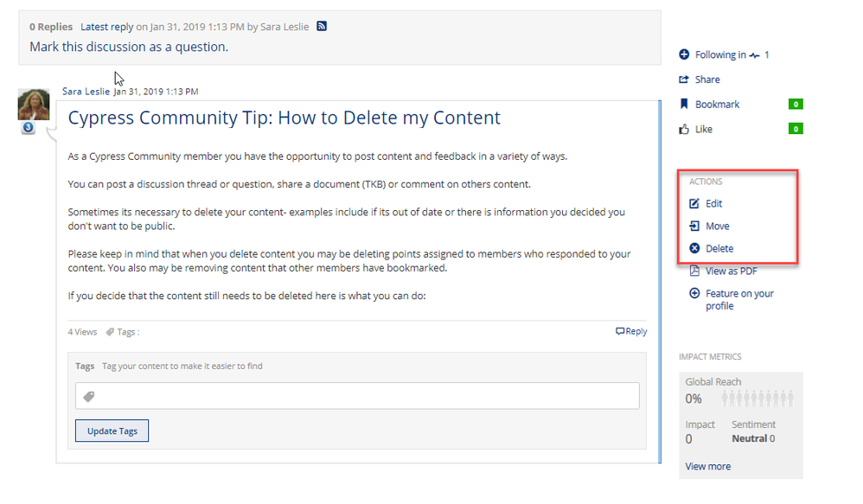This screenshot has height=504, width=863.
Task: Click the Delete X icon
Action: pos(694,248)
